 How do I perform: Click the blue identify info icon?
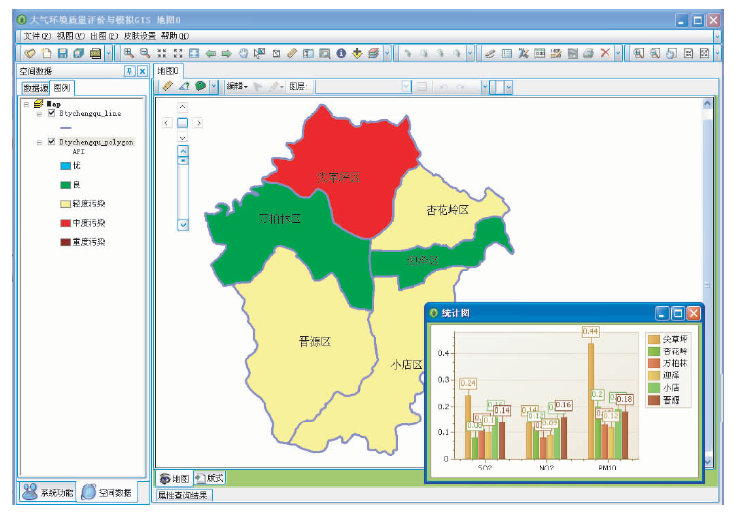pyautogui.click(x=341, y=53)
